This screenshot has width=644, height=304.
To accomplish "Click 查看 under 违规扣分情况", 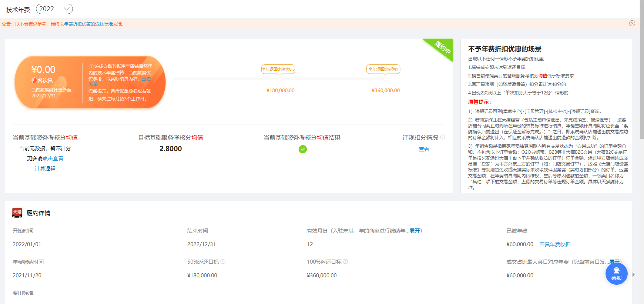I will [x=424, y=149].
